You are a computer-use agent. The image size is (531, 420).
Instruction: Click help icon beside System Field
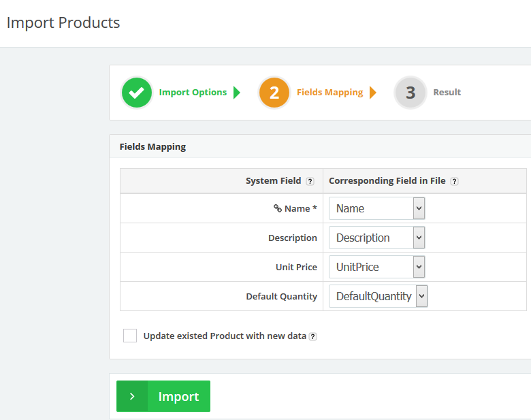pos(310,182)
